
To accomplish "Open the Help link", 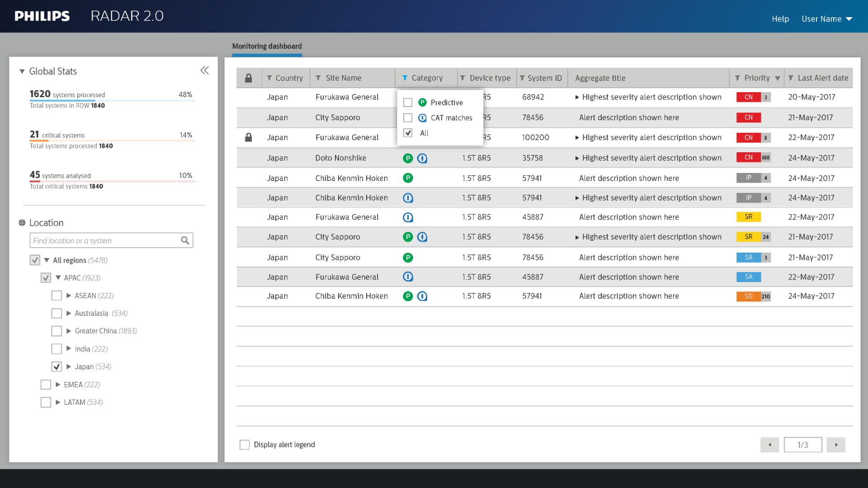I will (x=780, y=19).
